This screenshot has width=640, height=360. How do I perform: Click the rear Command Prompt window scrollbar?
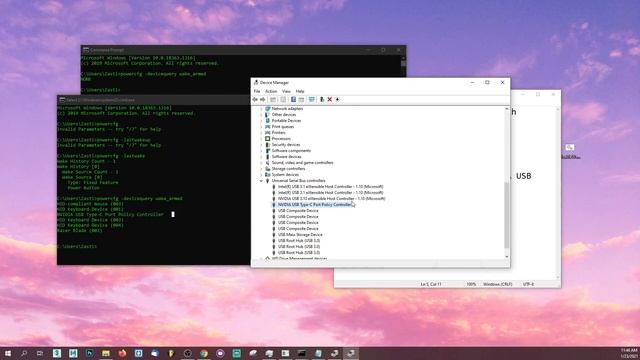[x=403, y=63]
